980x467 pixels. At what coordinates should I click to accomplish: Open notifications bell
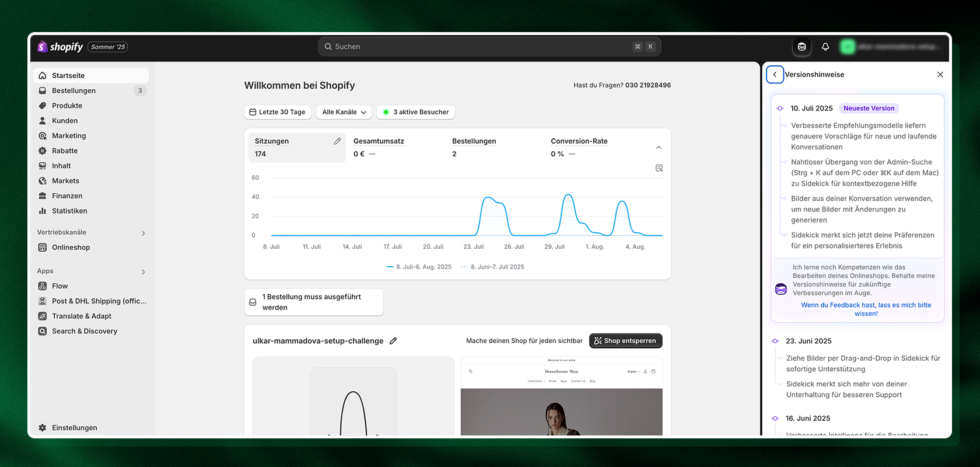[x=825, y=47]
